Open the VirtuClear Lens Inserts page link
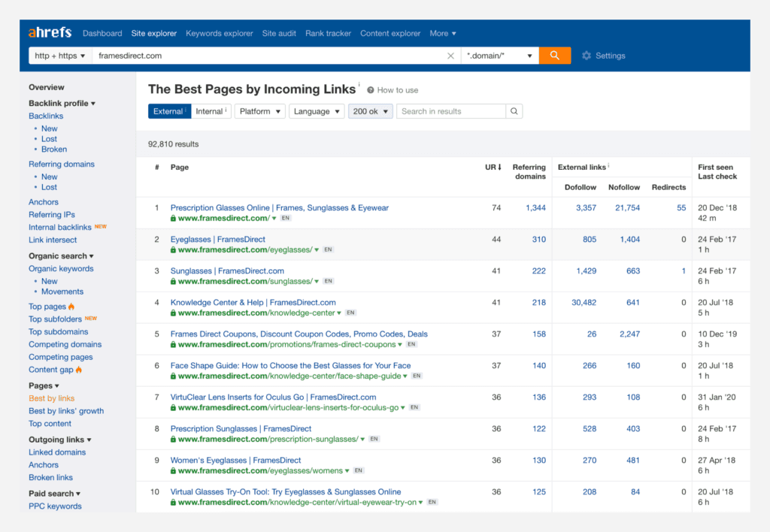770x532 pixels. [x=273, y=397]
